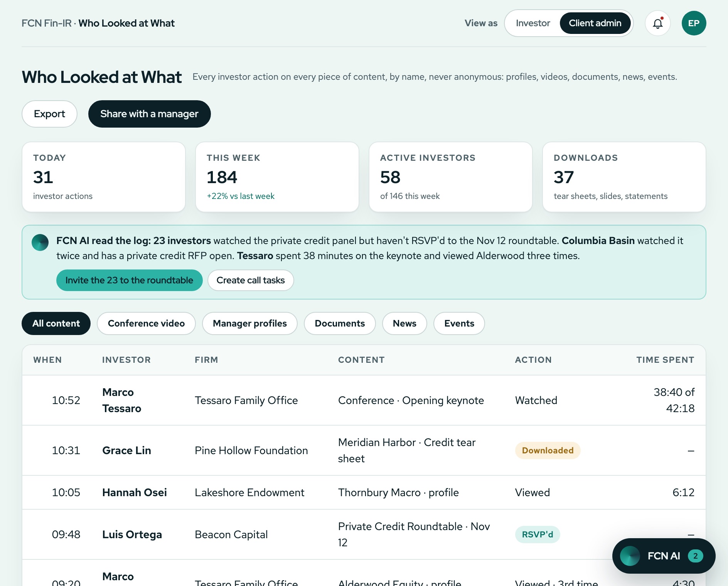728x586 pixels.
Task: Click Share with a manager
Action: (149, 114)
